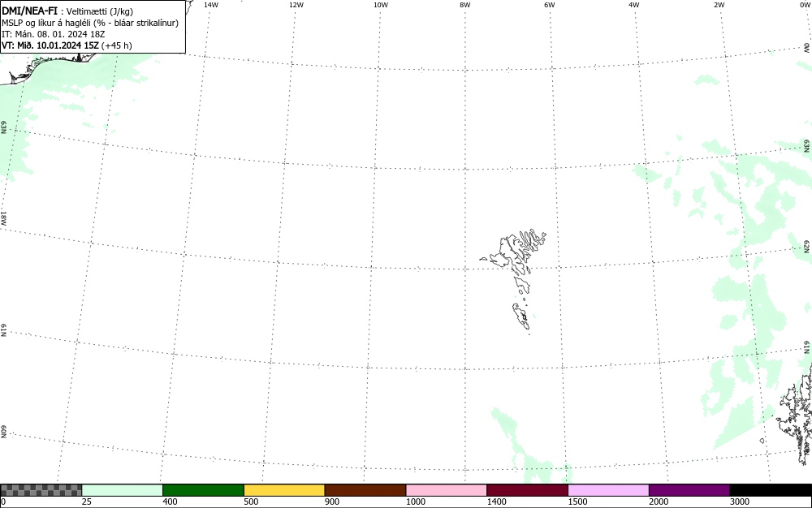Viewport: 812px width, 508px height.
Task: Select the black legend swatch above 3000
Action: click(x=771, y=490)
